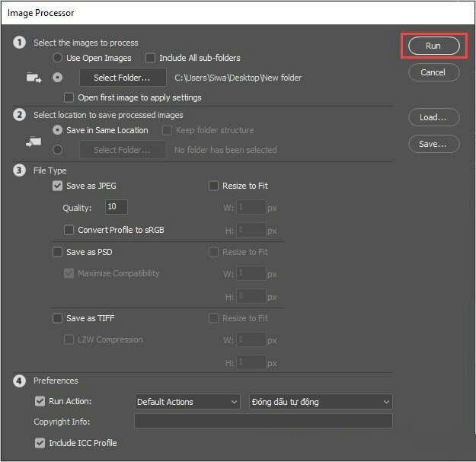The width and height of the screenshot is (476, 462).
Task: Choose the Save in Same Location option
Action: pyautogui.click(x=57, y=130)
